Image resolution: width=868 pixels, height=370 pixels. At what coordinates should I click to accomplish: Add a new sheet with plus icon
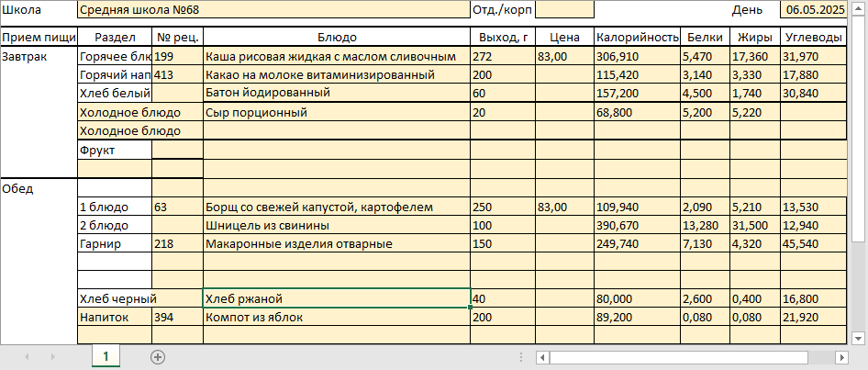[158, 357]
